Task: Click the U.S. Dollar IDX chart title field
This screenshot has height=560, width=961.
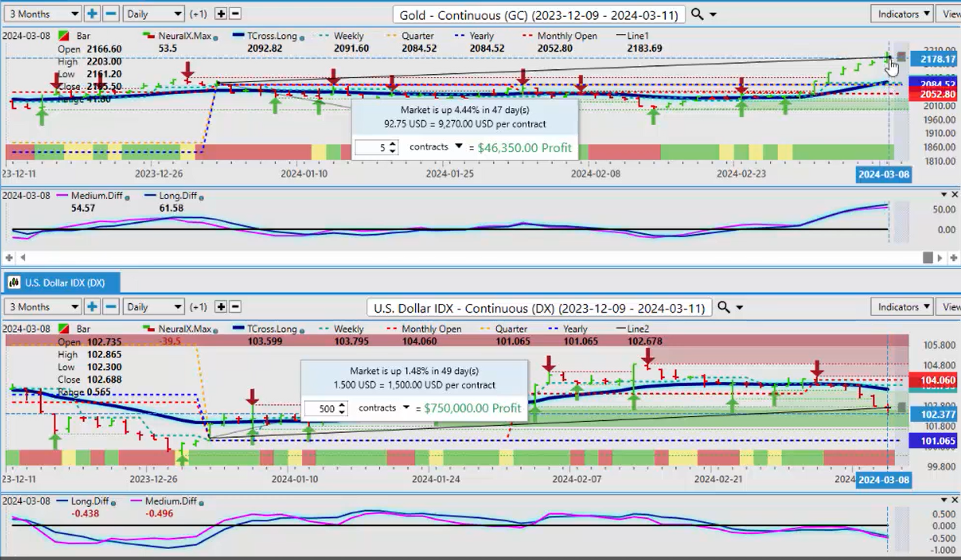Action: click(539, 308)
